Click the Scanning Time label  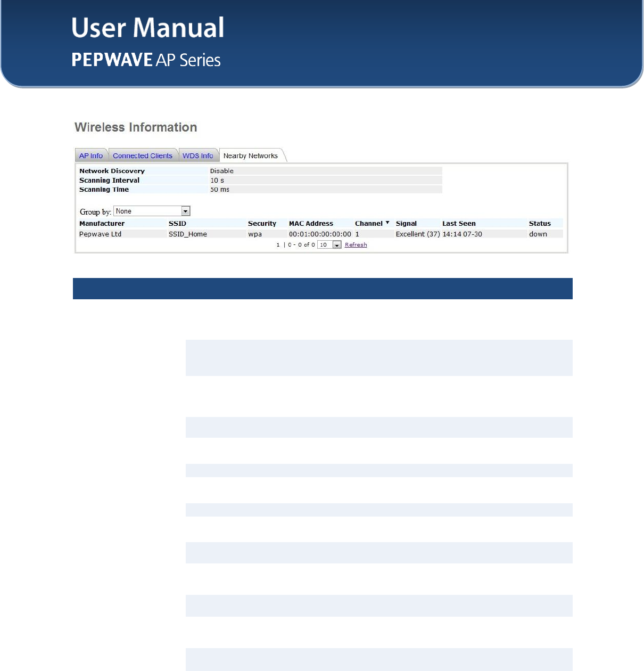pyautogui.click(x=104, y=190)
